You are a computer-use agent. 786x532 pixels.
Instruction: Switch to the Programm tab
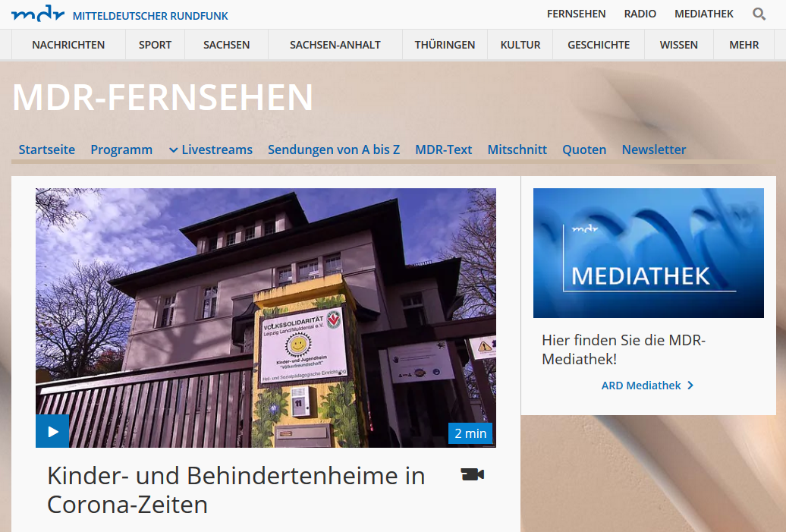pos(121,150)
